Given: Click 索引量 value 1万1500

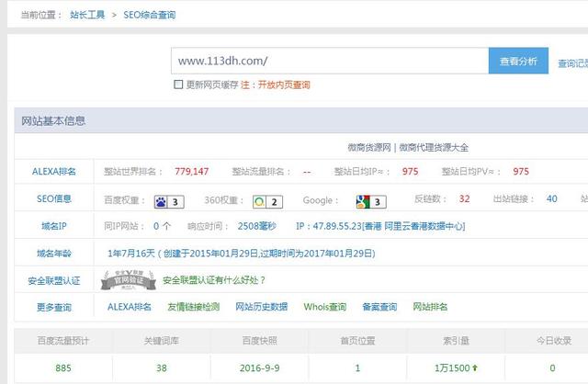Looking at the screenshot, I should [x=452, y=367].
